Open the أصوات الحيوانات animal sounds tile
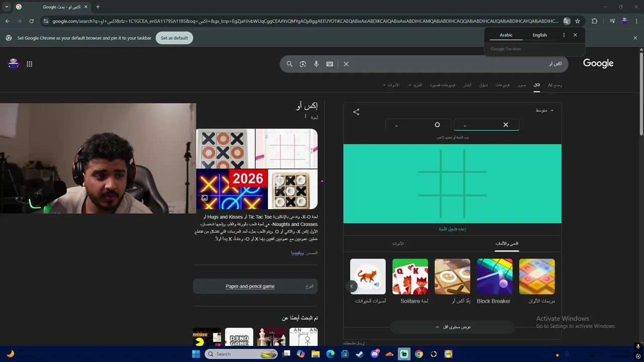This screenshot has height=362, width=644. tap(368, 282)
